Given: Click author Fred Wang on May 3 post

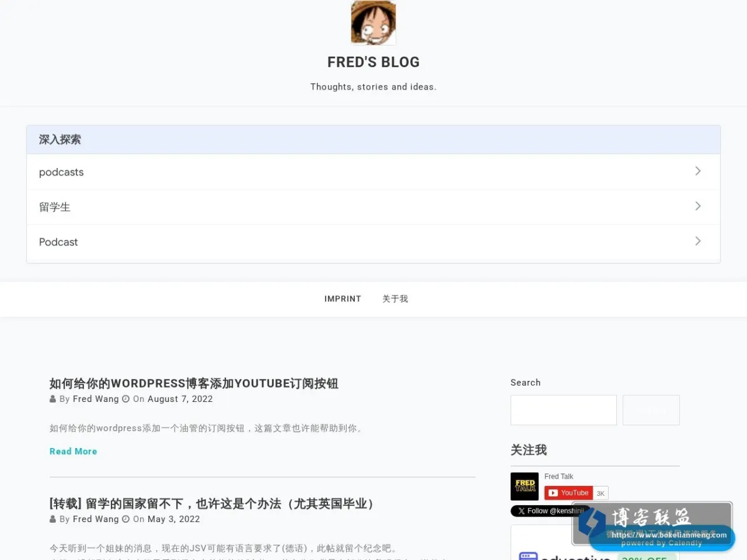Looking at the screenshot, I should pyautogui.click(x=96, y=519).
